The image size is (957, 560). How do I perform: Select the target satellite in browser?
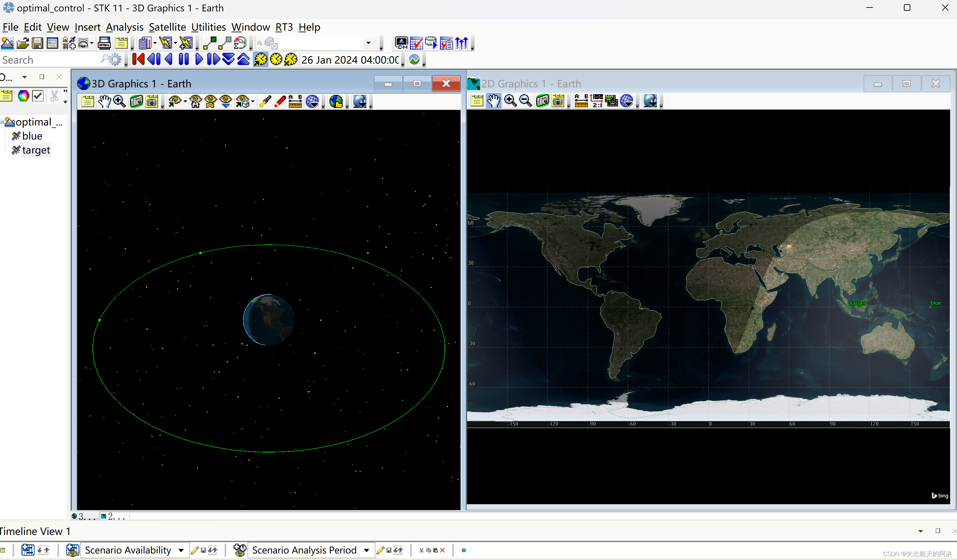tap(36, 150)
